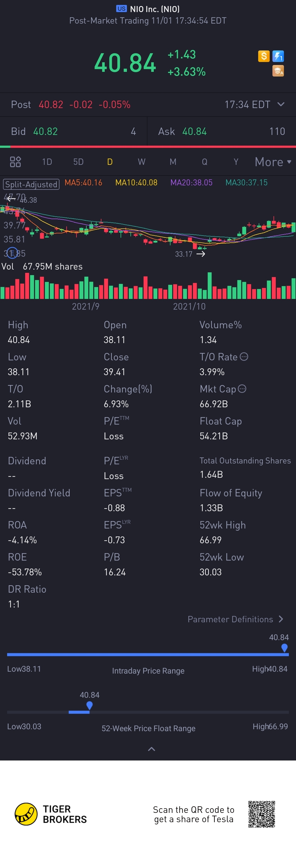
Task: Tap the tan stacked-layers badge icon
Action: (278, 71)
